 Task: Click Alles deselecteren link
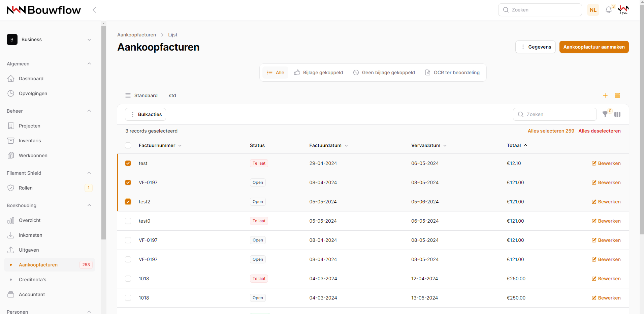click(x=600, y=131)
